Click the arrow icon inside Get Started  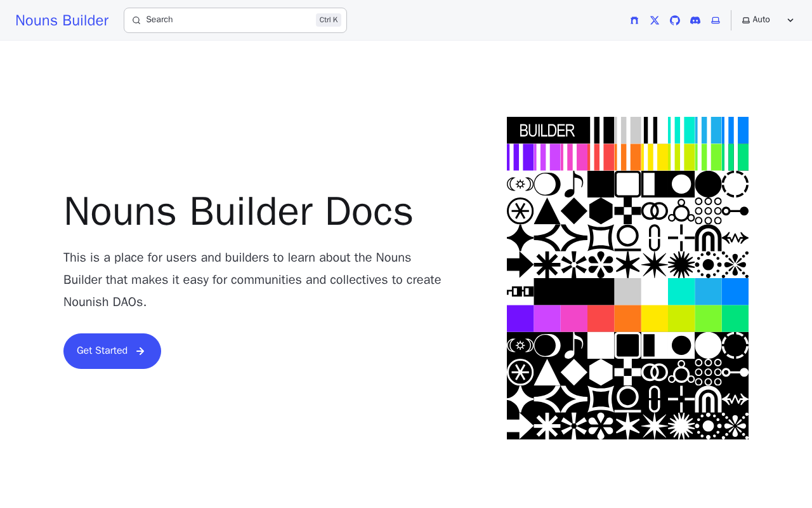(140, 351)
